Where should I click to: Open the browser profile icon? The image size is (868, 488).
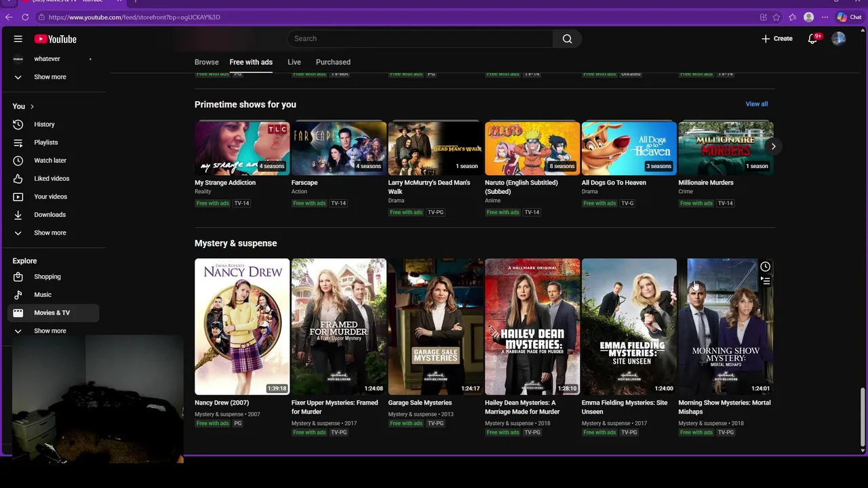[808, 17]
